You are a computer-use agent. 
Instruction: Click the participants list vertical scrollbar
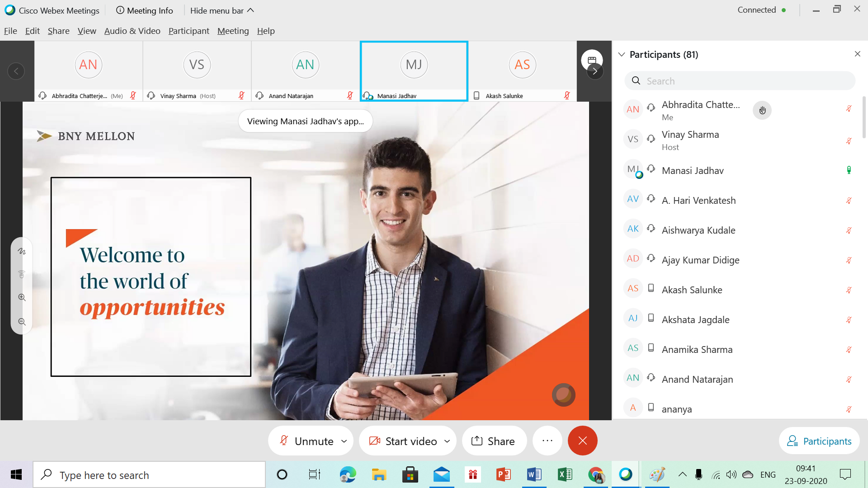(864, 117)
